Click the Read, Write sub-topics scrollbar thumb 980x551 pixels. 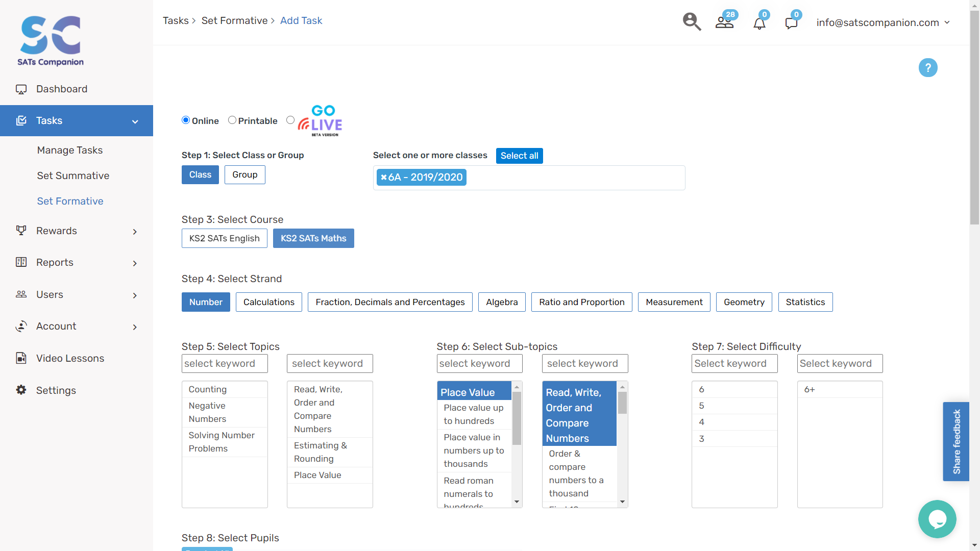point(622,403)
